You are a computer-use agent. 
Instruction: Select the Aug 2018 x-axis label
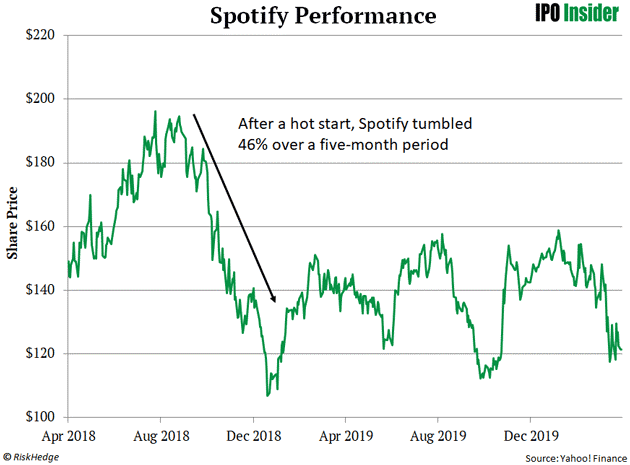(x=161, y=436)
